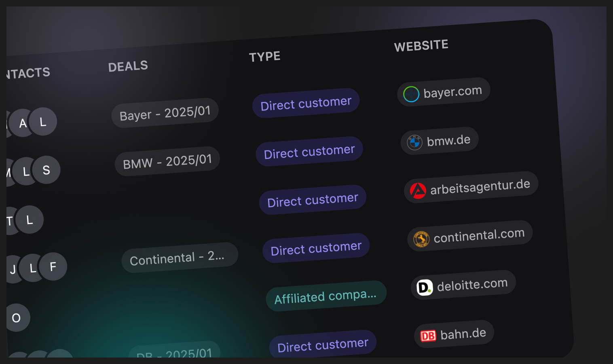Click 'Direct customer' tag in the bmw.de row
The height and width of the screenshot is (364, 613).
[x=309, y=151]
